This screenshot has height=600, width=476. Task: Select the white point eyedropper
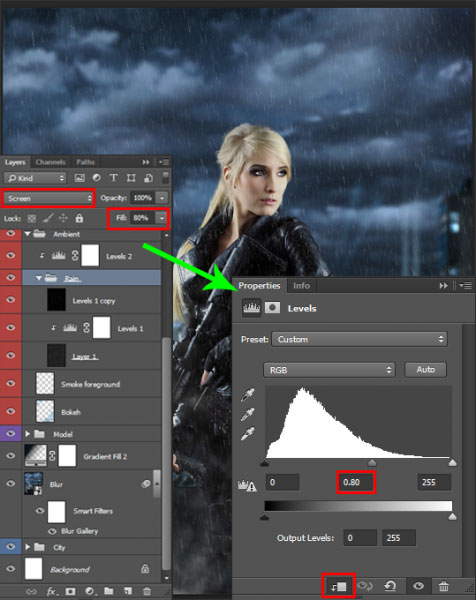tap(248, 434)
